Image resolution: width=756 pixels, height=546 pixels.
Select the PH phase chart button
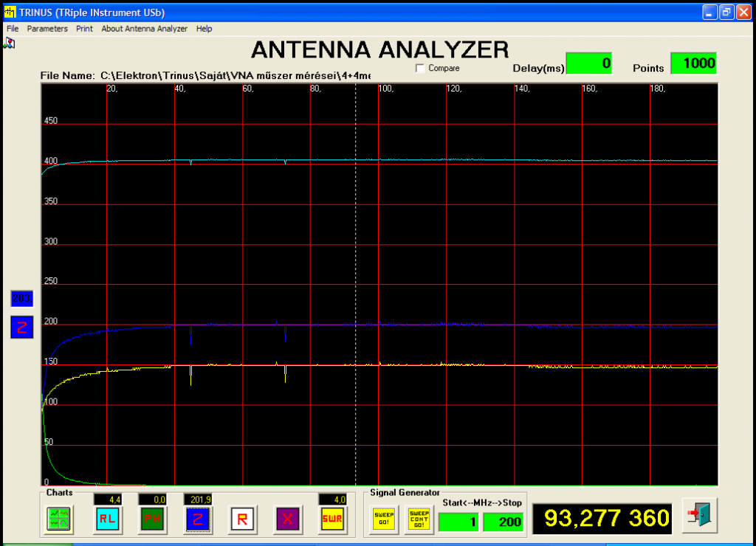coord(152,519)
